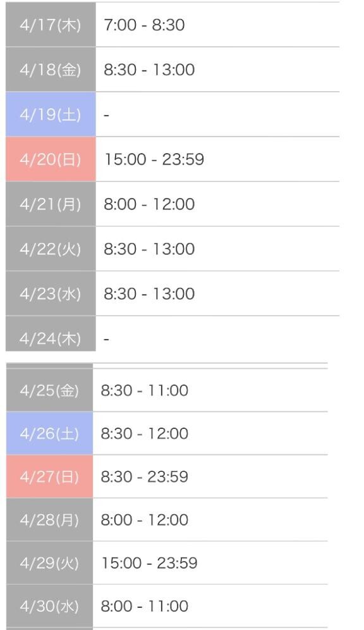The height and width of the screenshot is (630, 364).
Task: Select the 4/17(木) date cell
Action: [51, 25]
